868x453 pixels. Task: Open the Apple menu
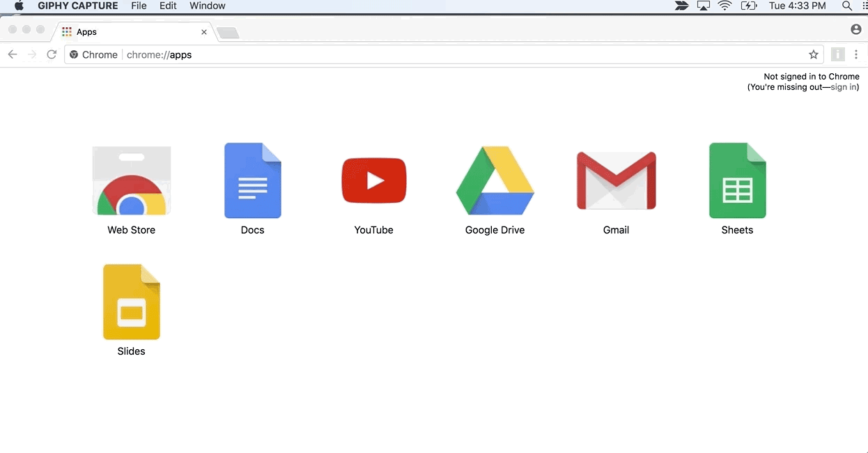(19, 6)
